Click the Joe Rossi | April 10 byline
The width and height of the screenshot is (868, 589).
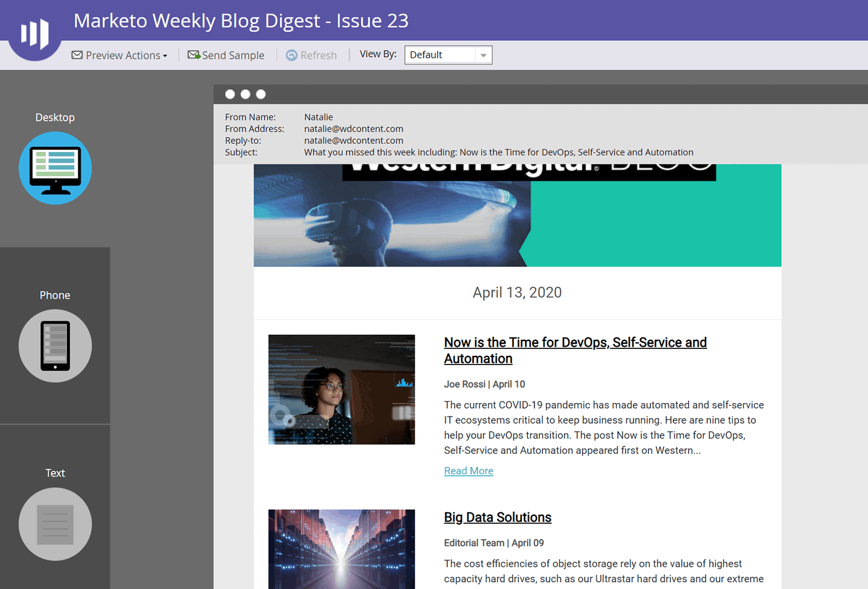[x=485, y=384]
